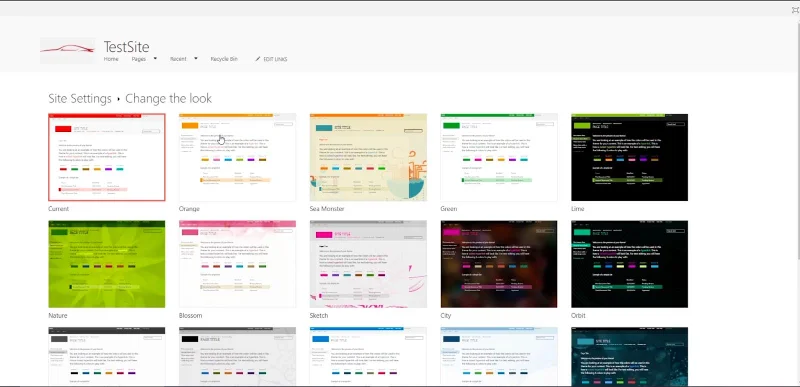
Task: Open the TestSite title link
Action: (x=127, y=47)
